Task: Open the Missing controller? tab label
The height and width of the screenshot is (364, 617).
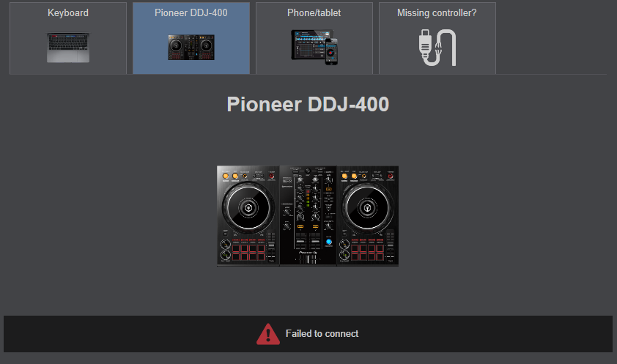Action: coord(437,13)
